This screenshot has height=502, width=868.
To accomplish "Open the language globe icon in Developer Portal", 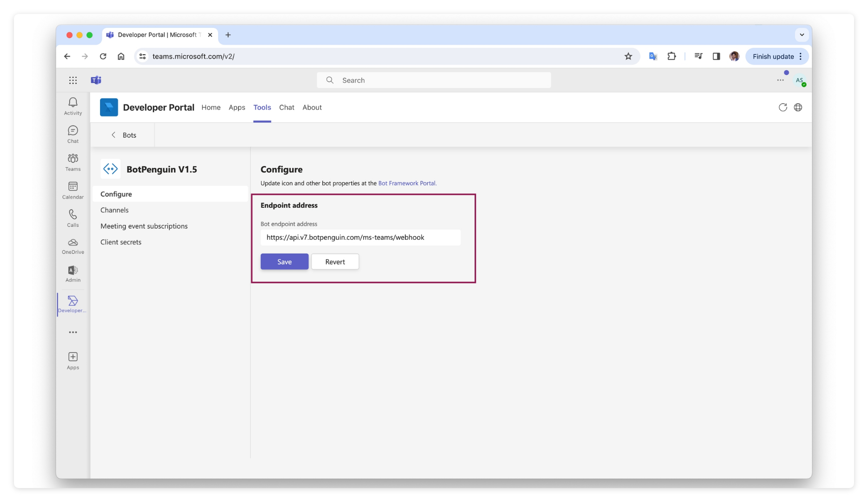I will 798,107.
